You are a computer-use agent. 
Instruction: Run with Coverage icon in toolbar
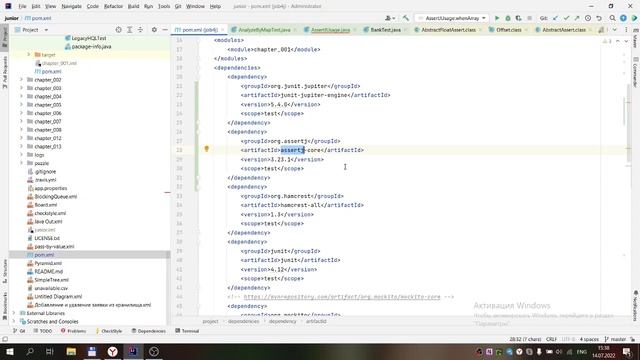pos(518,18)
